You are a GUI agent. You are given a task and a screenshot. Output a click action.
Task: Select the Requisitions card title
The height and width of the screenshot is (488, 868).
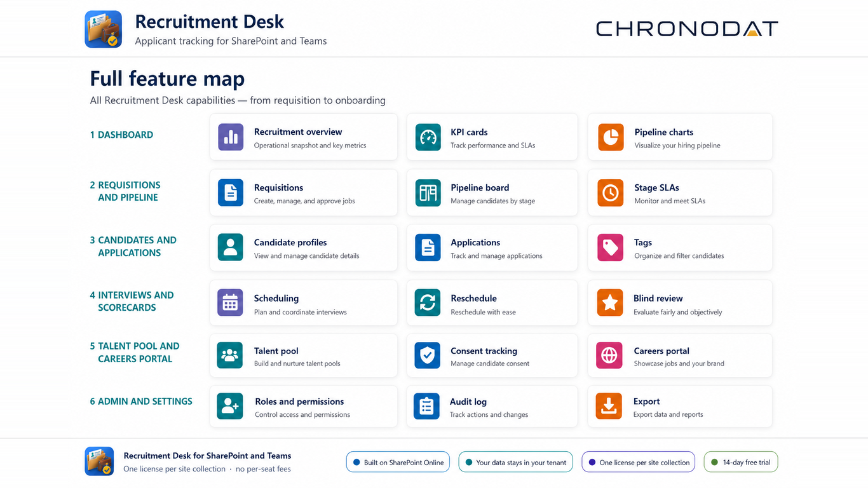[x=278, y=187]
